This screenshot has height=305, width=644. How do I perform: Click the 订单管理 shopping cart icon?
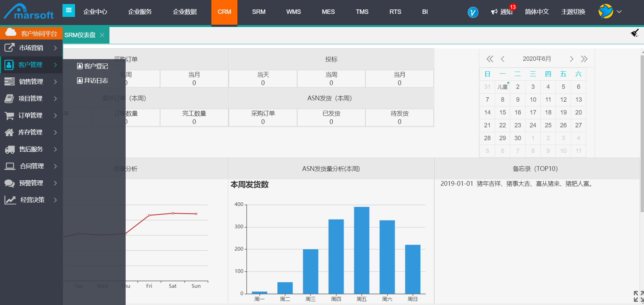[9, 116]
